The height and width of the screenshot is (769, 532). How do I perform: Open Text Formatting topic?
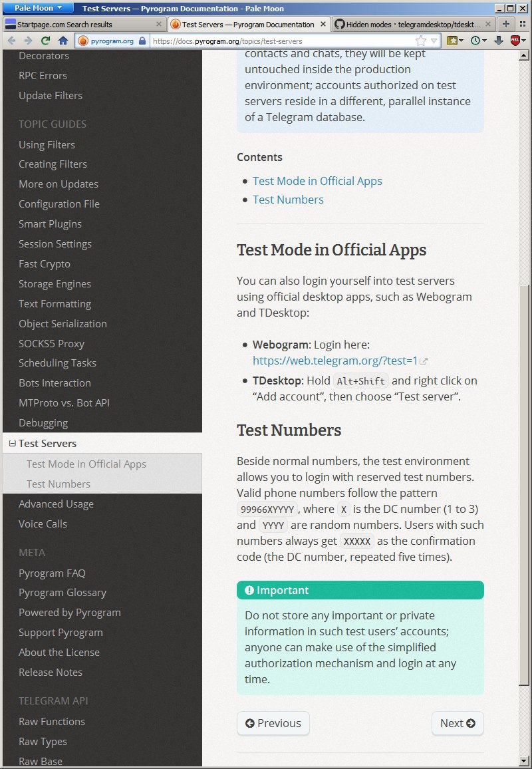(55, 303)
